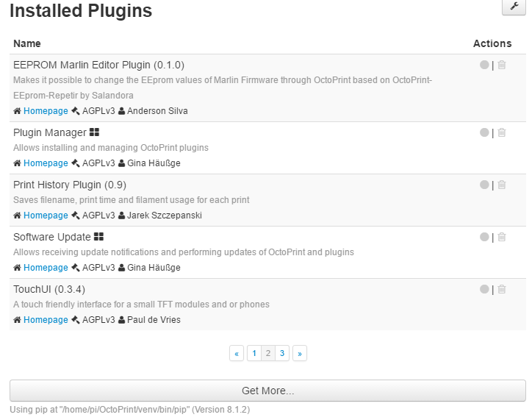Visit the TouchUI Homepage link
The image size is (532, 420).
(x=46, y=320)
